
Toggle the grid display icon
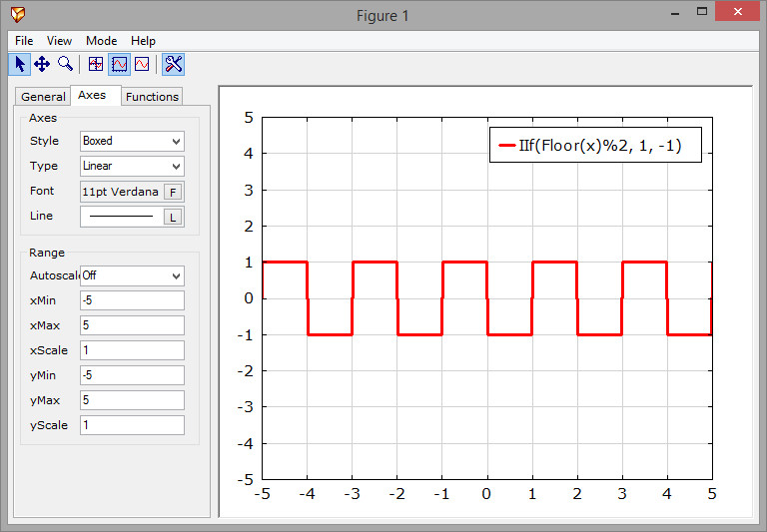[x=96, y=64]
